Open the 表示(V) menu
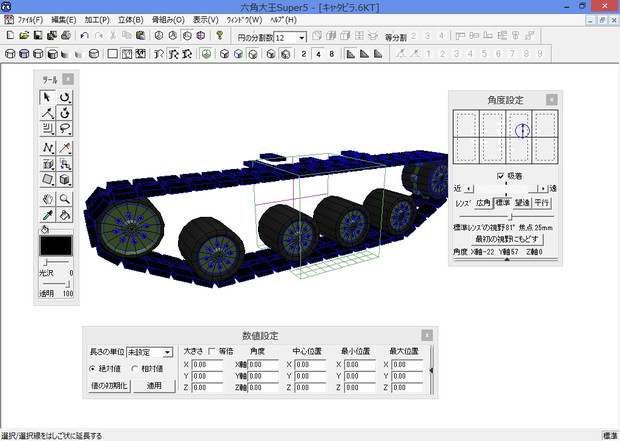Image resolution: width=620 pixels, height=441 pixels. pyautogui.click(x=205, y=20)
